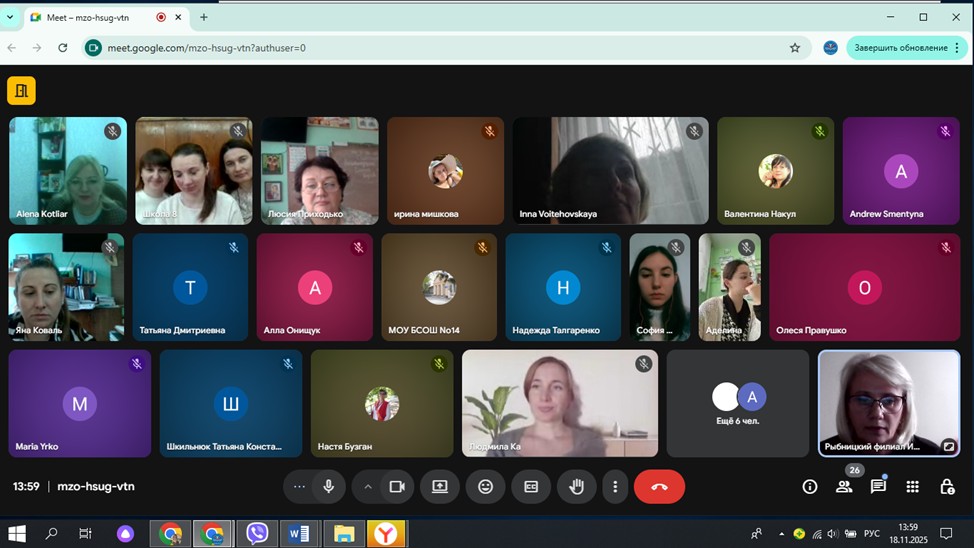Open host controls lock icon

click(x=946, y=487)
